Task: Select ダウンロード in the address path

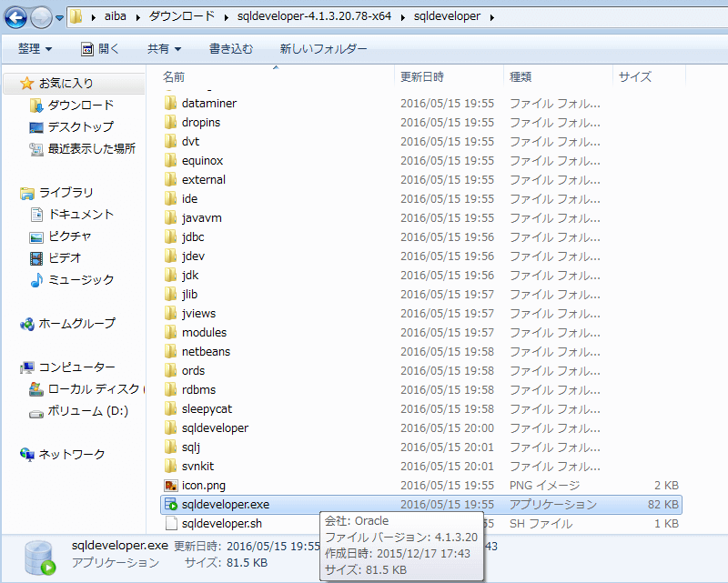Action: tap(181, 16)
